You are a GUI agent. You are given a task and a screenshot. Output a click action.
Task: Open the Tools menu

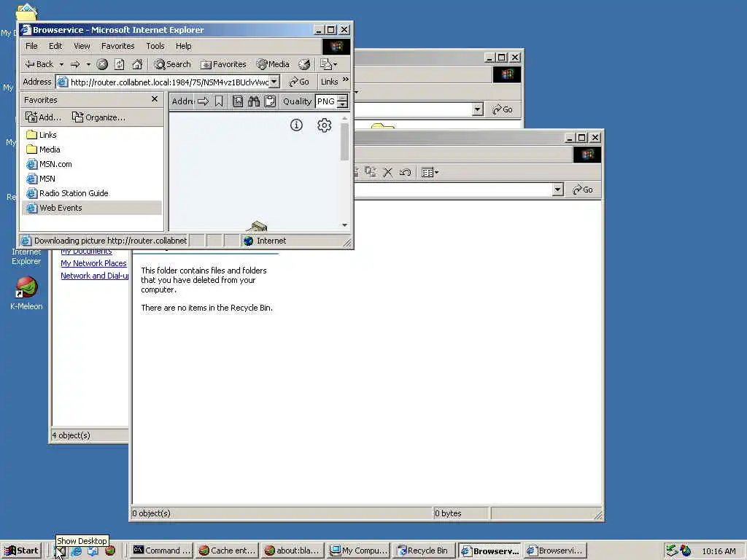pyautogui.click(x=155, y=46)
